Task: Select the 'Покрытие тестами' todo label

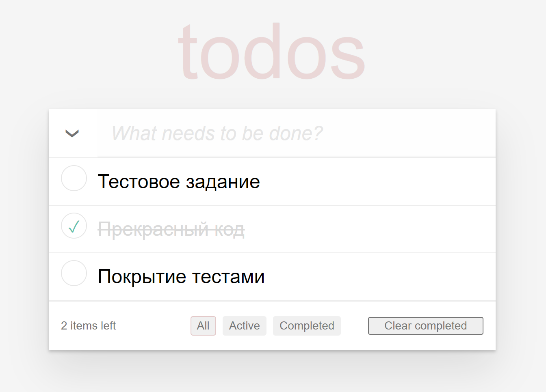Action: tap(181, 276)
